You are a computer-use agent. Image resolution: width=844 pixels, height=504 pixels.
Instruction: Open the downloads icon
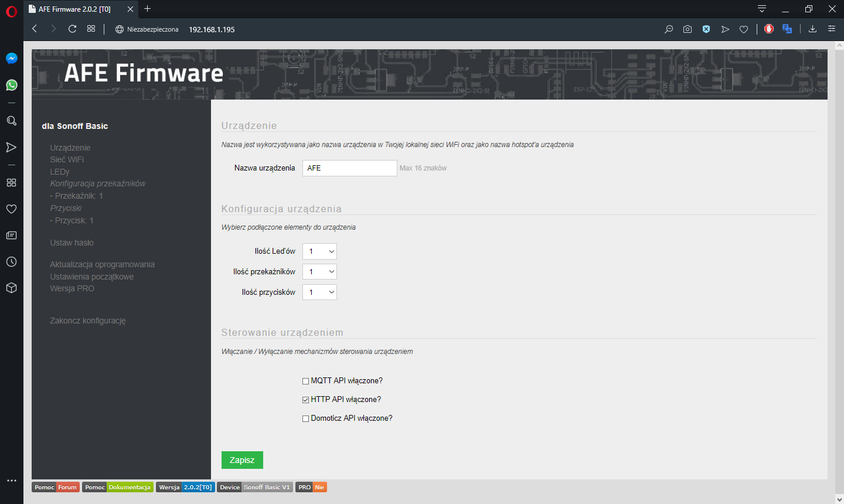[812, 29]
